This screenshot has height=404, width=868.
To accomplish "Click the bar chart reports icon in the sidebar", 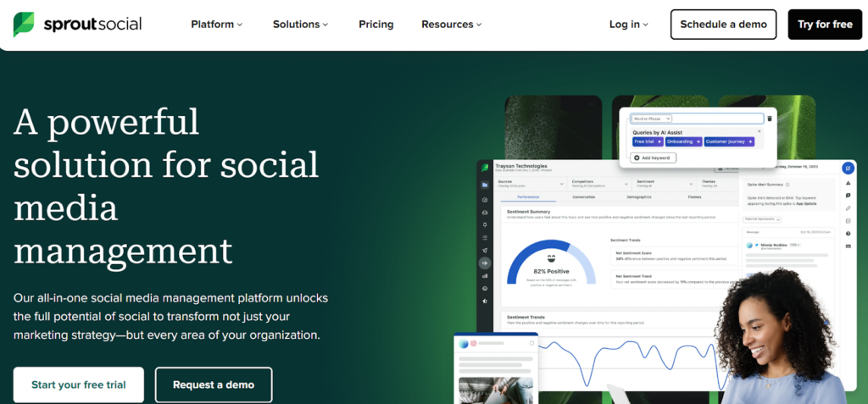I will [485, 275].
